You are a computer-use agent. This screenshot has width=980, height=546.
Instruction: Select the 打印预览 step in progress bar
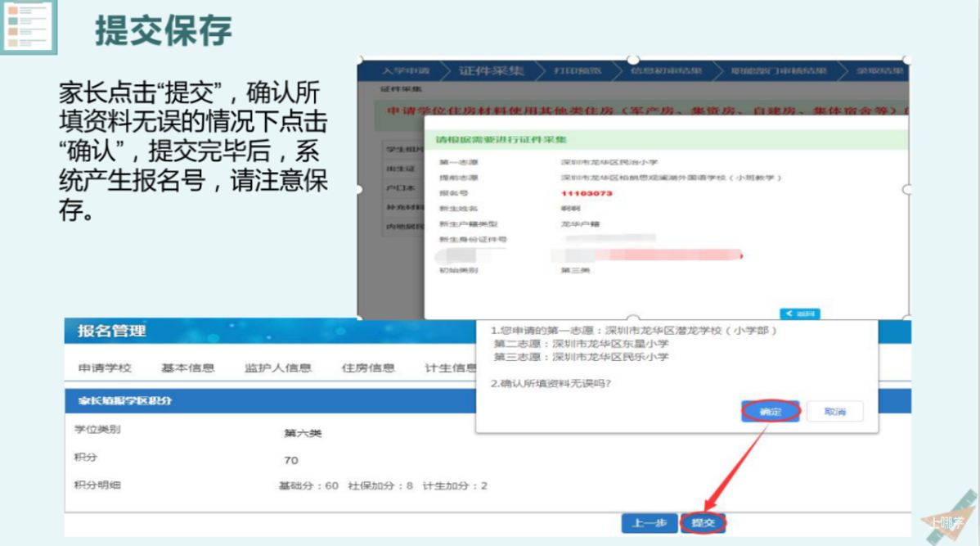click(578, 70)
